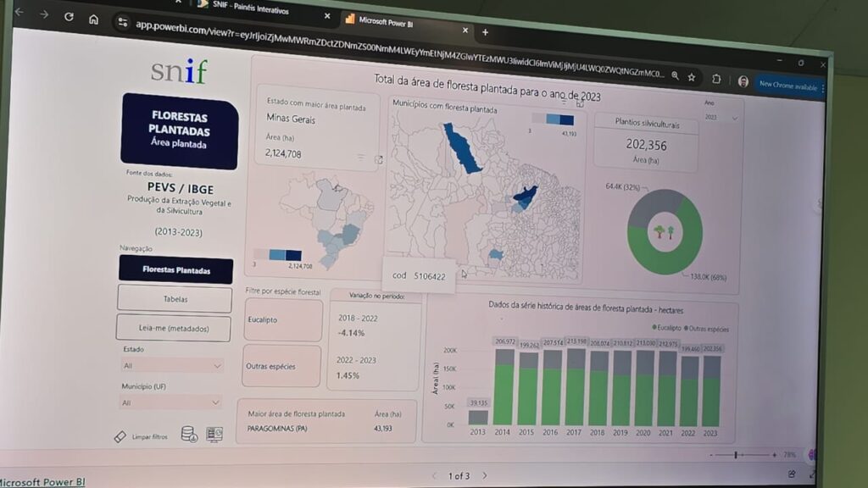Screen dimensions: 868x488
Task: Click the Eucalipto legend entry in bar chart
Action: [666, 328]
